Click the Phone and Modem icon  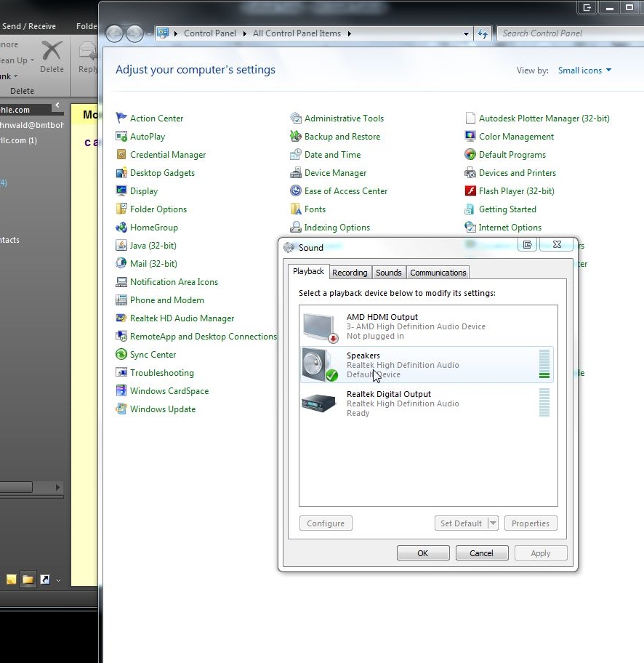[121, 300]
